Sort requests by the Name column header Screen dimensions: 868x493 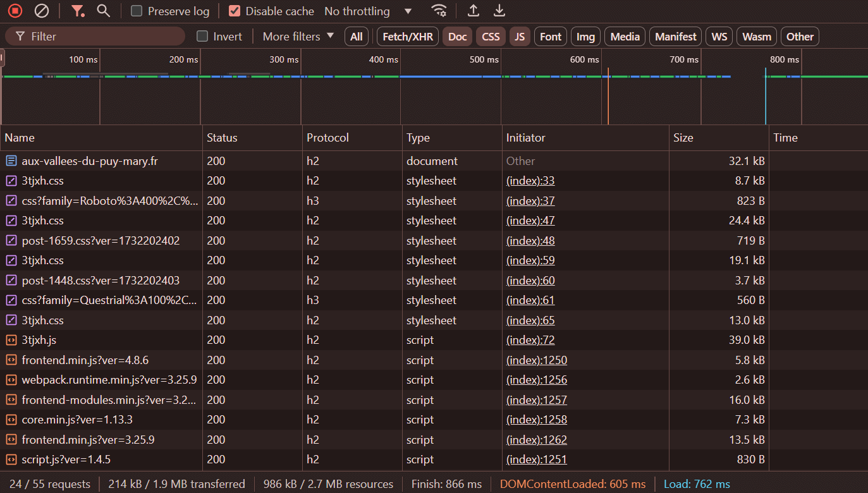(x=102, y=138)
